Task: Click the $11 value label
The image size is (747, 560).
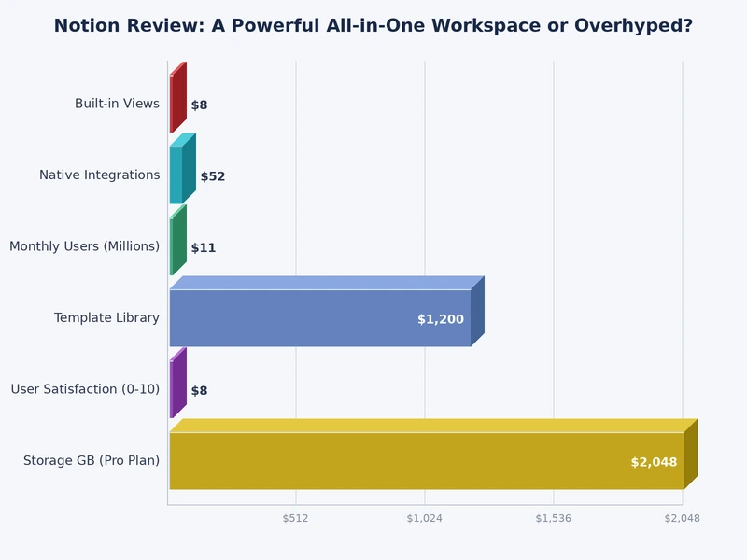Action: 204,248
